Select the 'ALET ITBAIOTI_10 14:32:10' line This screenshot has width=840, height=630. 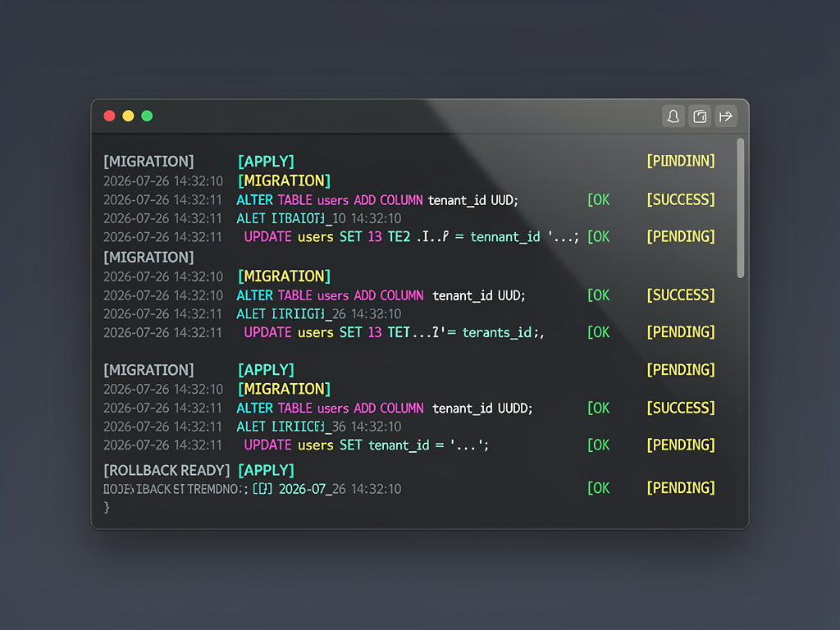click(x=319, y=218)
